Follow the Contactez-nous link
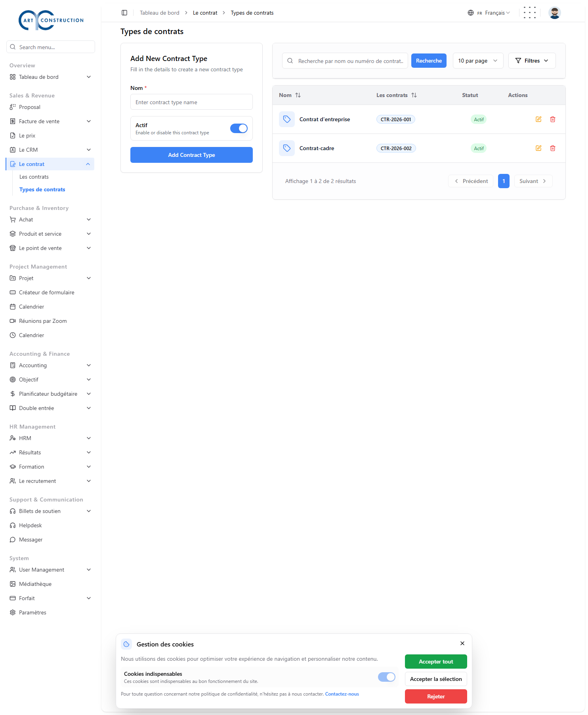 click(x=342, y=694)
